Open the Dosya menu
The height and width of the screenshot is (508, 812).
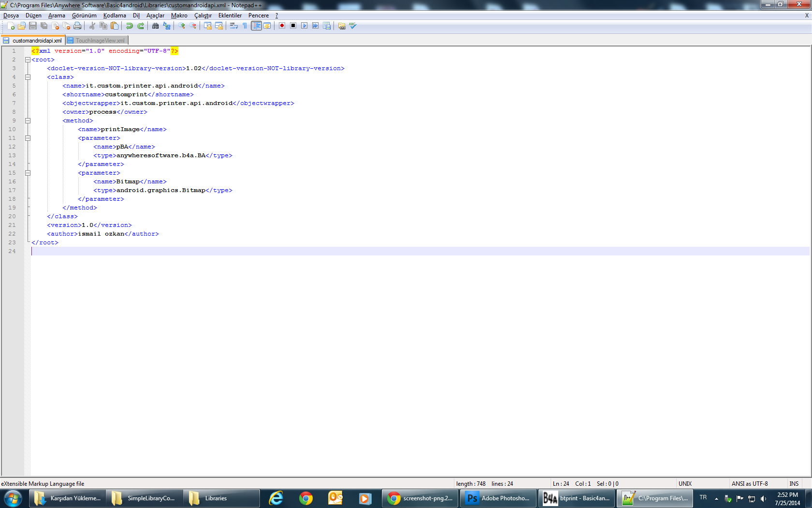(11, 15)
